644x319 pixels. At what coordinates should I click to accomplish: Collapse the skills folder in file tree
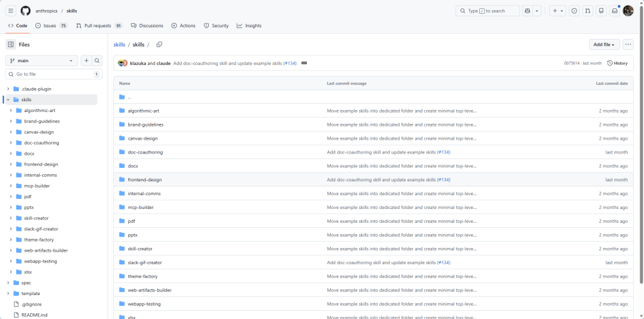click(8, 100)
